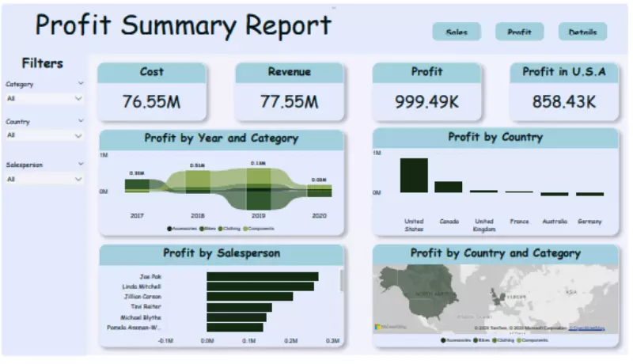Click the Filters panel heading
The image size is (633, 364).
click(x=43, y=63)
